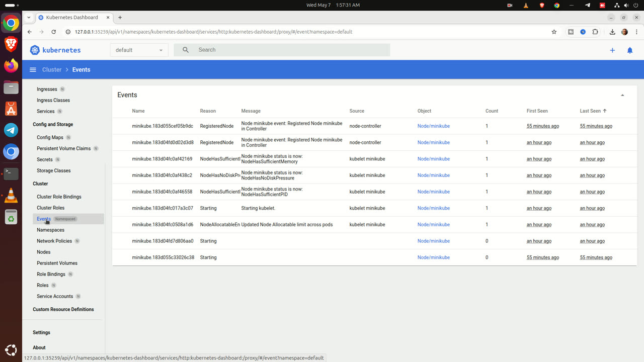Screen dimensions: 644x362
Task: Click the node-controller source in first row
Action: pos(365,126)
